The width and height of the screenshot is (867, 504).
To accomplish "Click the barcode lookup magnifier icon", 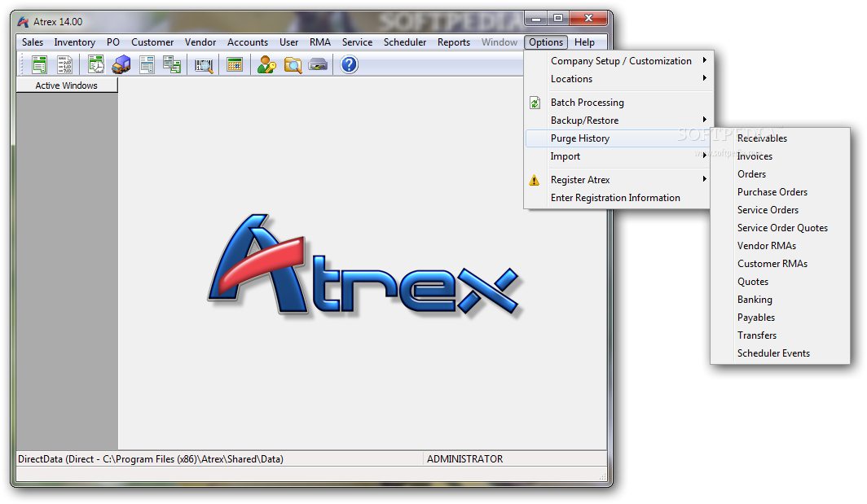I will (204, 65).
